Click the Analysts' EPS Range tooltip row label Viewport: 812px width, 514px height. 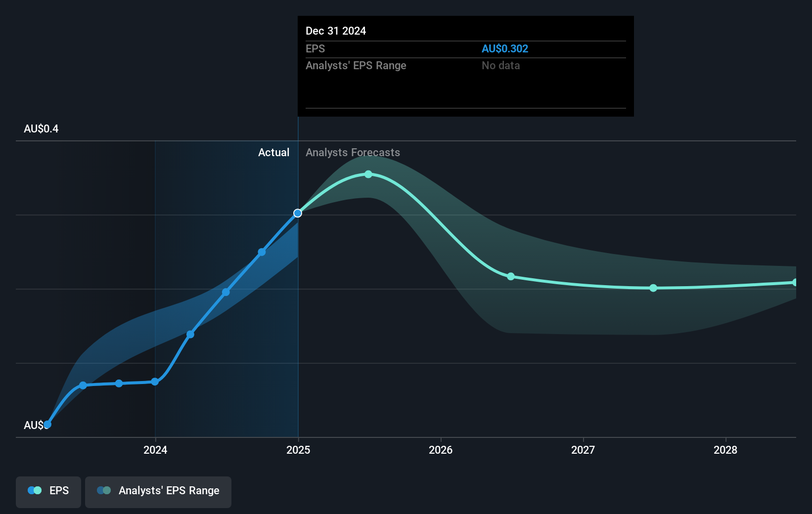pyautogui.click(x=356, y=65)
